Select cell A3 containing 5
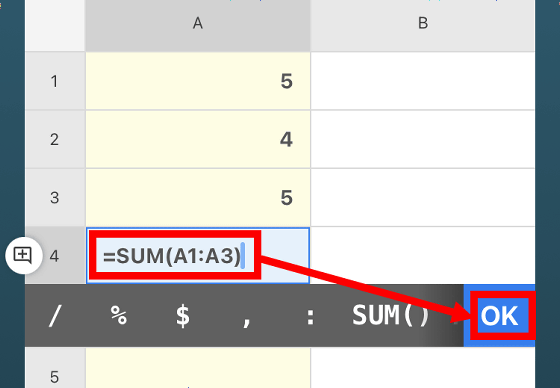Screen dimensions: 560x388 (x=198, y=198)
